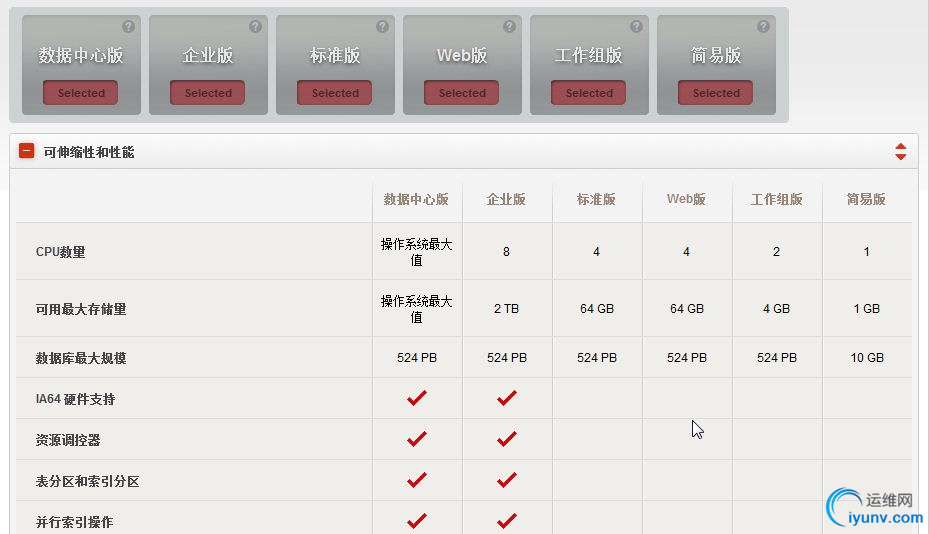Screen dimensions: 929x534
Task: Toggle Selected button under 简易版
Action: pyautogui.click(x=716, y=93)
